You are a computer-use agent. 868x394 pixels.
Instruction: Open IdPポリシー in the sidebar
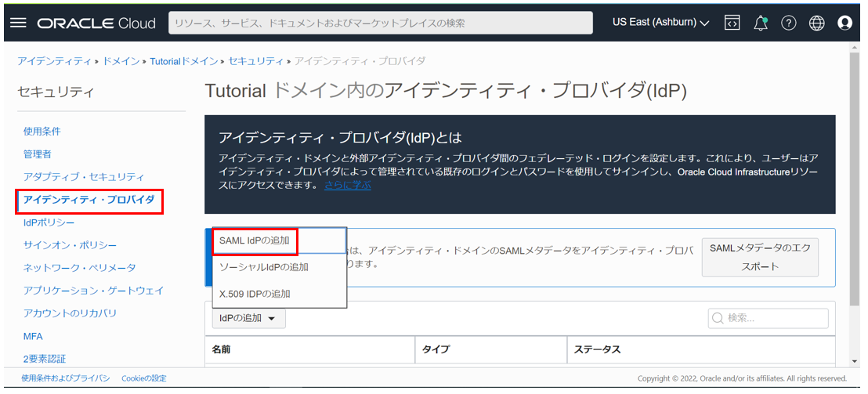[x=49, y=223]
